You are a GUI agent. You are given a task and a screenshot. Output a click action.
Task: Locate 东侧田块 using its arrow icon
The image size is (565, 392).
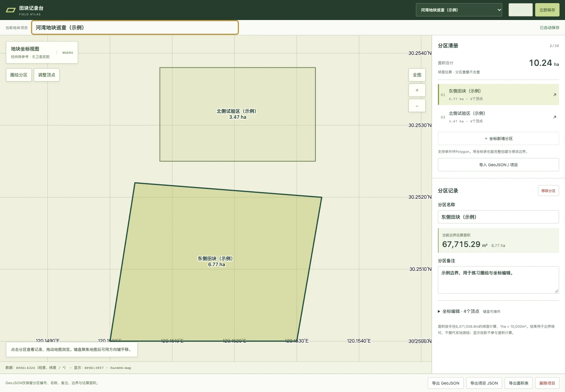pyautogui.click(x=554, y=94)
